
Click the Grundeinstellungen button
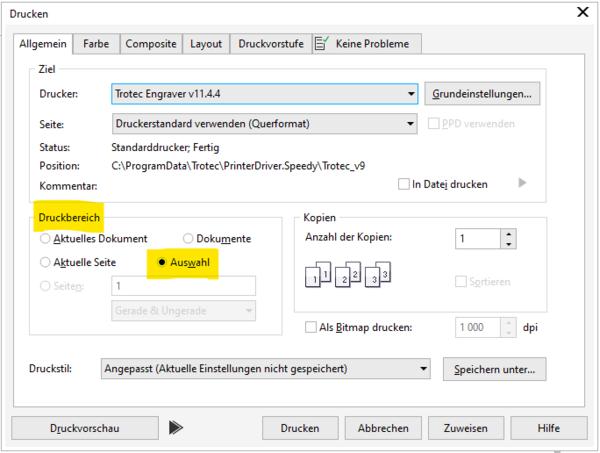pyautogui.click(x=483, y=94)
